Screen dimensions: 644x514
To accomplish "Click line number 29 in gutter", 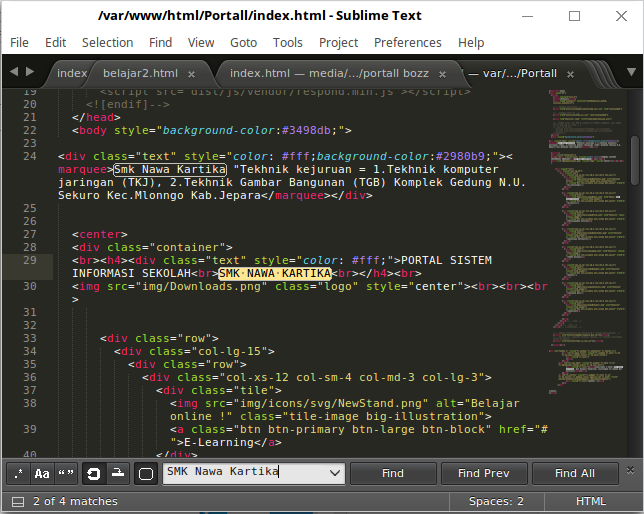I will 30,260.
